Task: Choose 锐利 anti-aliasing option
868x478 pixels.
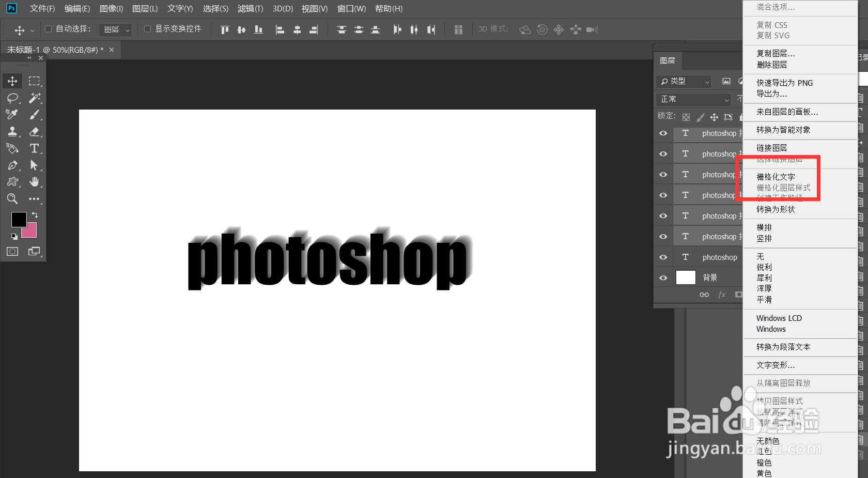Action: [764, 267]
